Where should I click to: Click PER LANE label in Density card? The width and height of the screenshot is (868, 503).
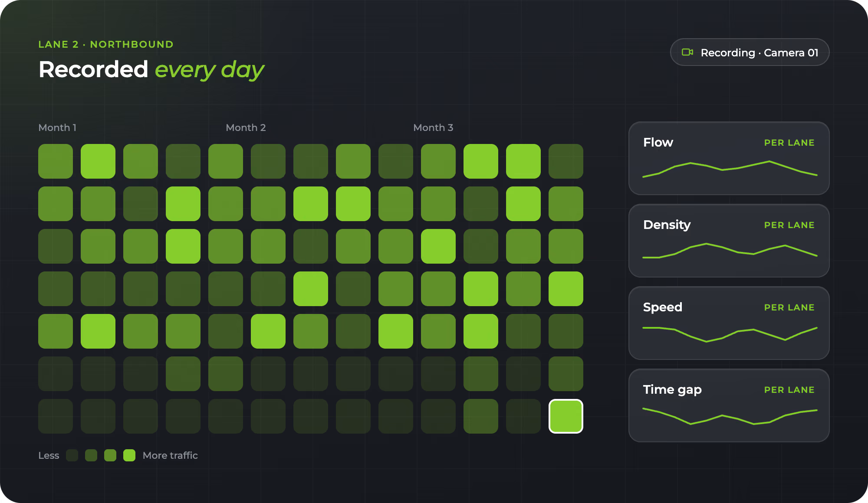(x=789, y=225)
